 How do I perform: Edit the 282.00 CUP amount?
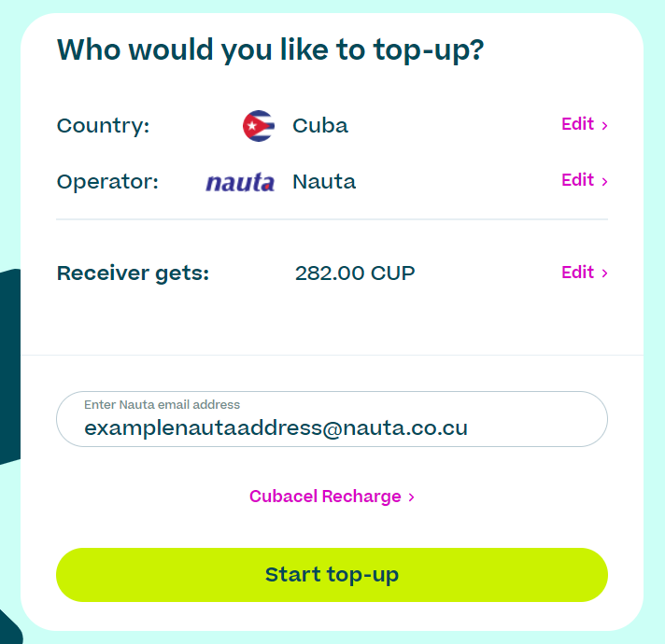(x=585, y=273)
